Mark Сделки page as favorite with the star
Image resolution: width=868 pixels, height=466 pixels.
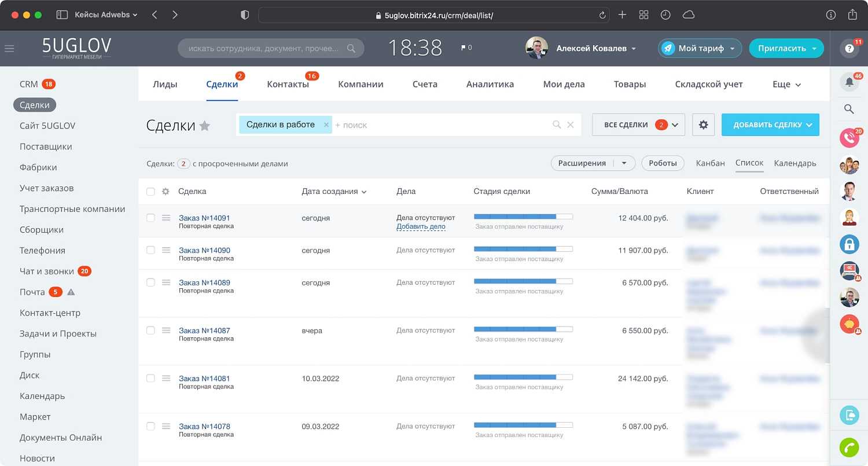204,125
